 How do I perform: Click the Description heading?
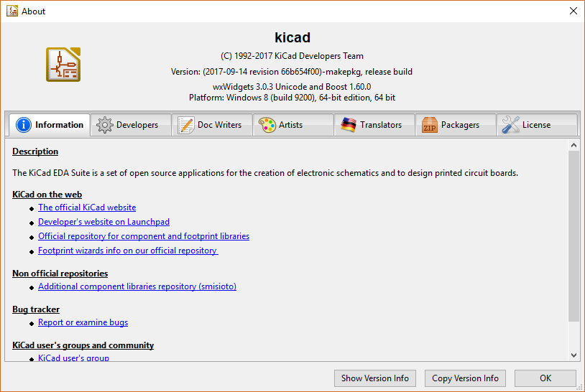coord(35,151)
